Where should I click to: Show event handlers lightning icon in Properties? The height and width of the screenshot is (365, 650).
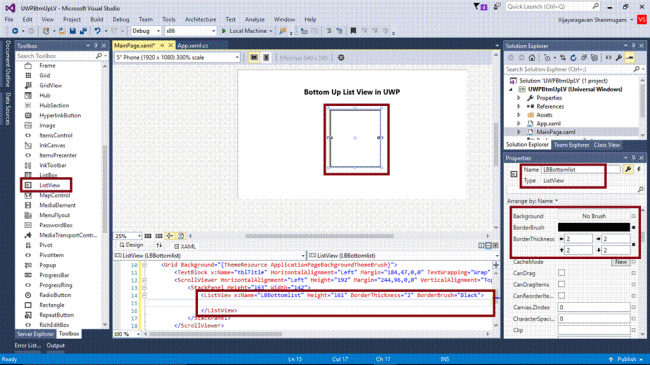tap(639, 169)
